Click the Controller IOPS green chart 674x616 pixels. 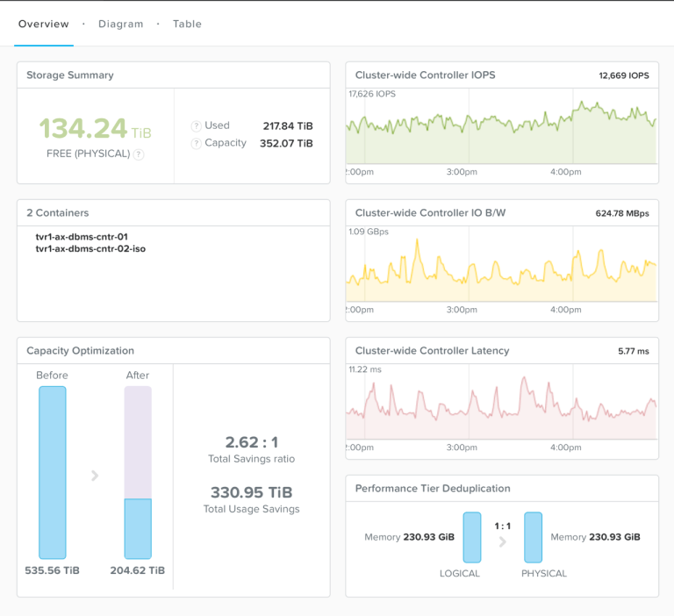[502, 126]
